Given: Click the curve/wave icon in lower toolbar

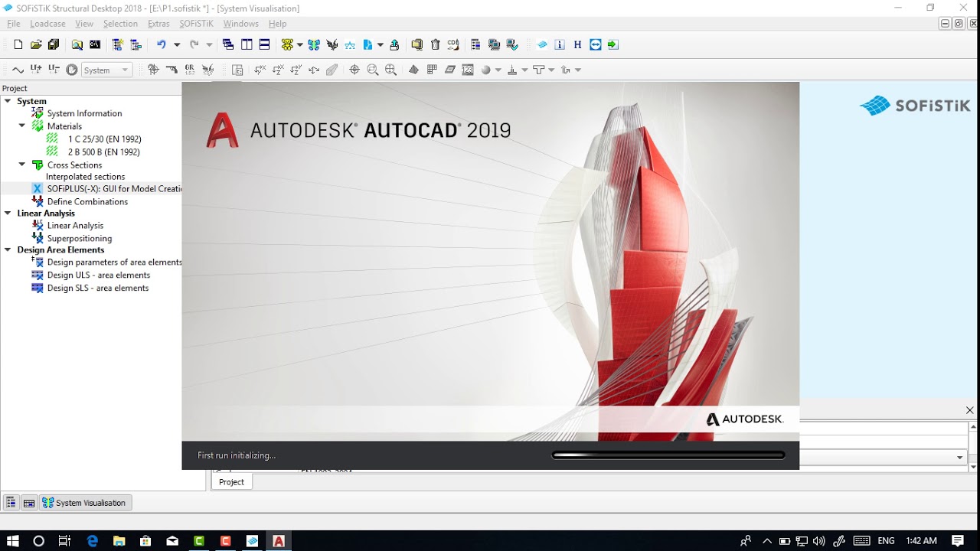Looking at the screenshot, I should click(x=18, y=70).
